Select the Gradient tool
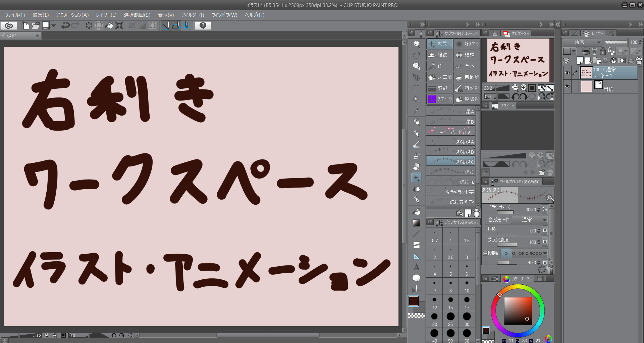The width and height of the screenshot is (644, 343). pyautogui.click(x=416, y=223)
